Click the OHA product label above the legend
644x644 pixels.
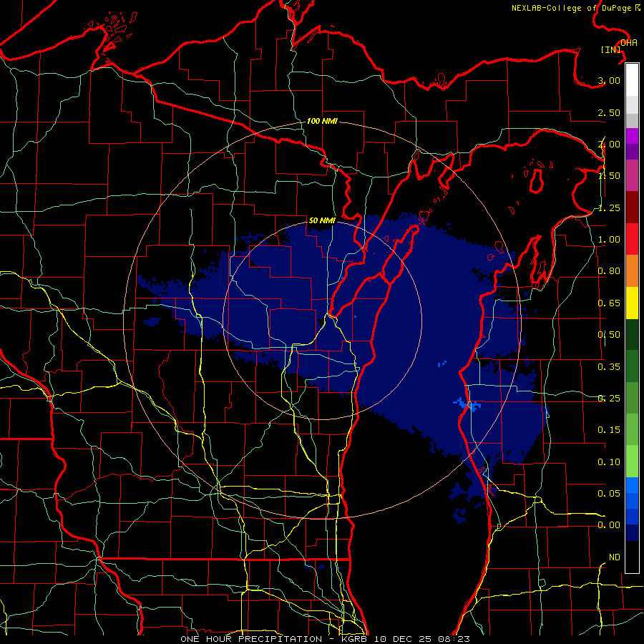pos(629,43)
